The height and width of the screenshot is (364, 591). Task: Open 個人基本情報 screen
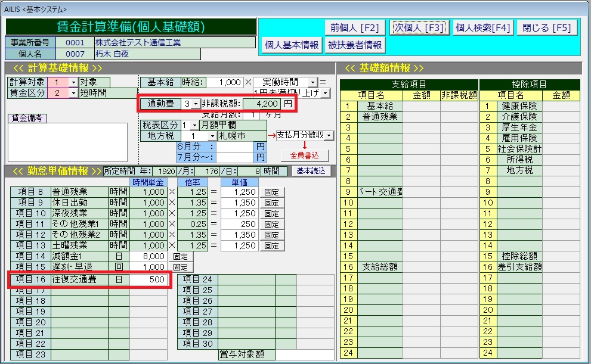click(x=292, y=45)
